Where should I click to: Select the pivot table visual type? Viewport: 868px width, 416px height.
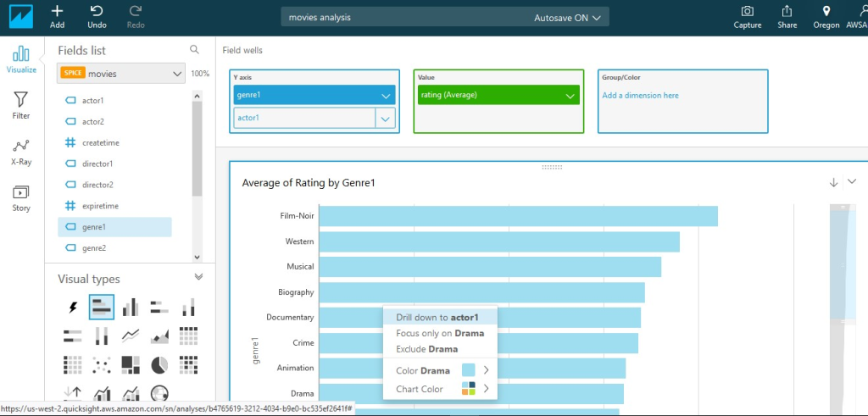pos(189,336)
